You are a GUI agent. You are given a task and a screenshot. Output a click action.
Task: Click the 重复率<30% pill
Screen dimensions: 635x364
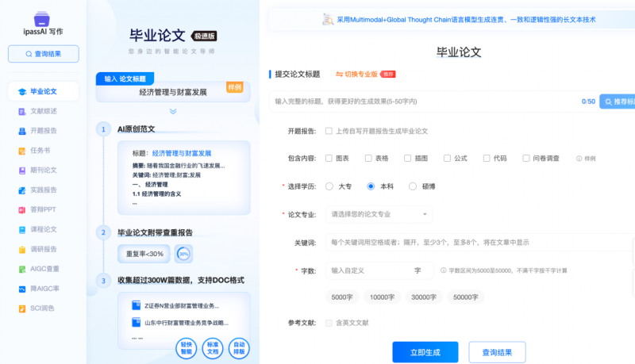coord(144,254)
